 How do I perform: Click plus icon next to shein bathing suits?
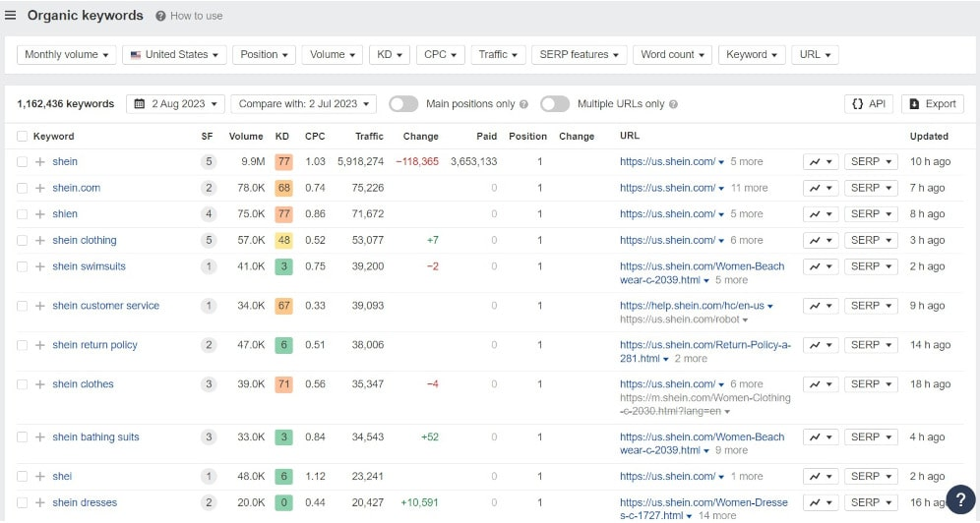pyautogui.click(x=40, y=437)
